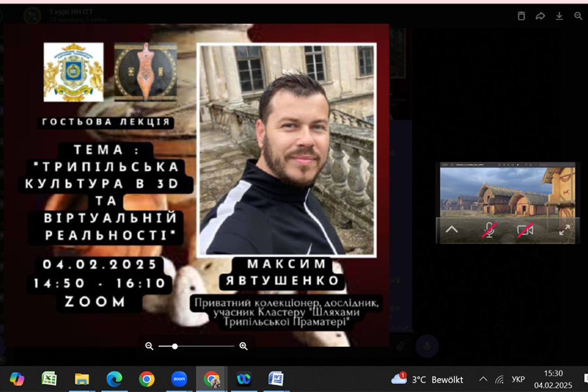Open File Explorer from the taskbar

(x=82, y=379)
